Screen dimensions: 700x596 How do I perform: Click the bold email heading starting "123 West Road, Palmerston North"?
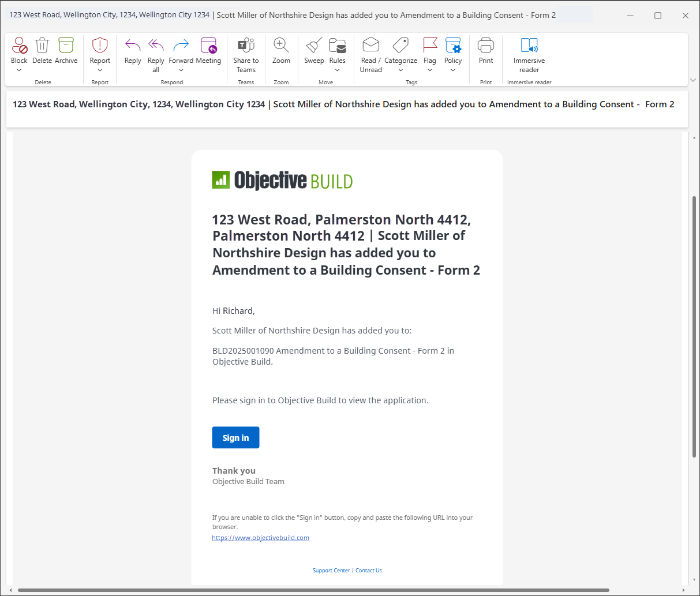(346, 245)
